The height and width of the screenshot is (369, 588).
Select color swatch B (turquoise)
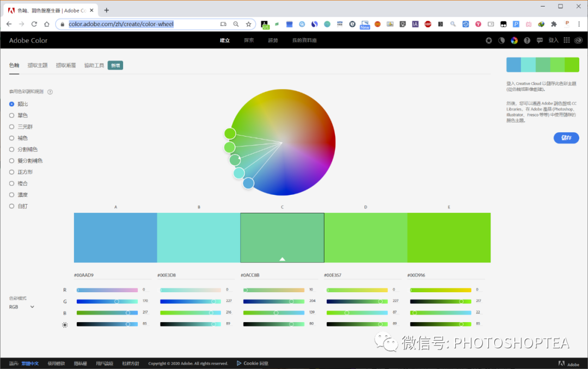click(x=199, y=238)
